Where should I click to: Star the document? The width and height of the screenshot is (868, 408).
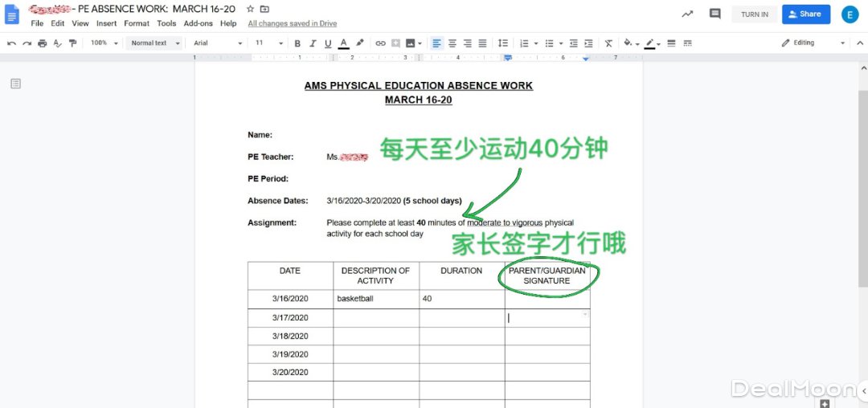pos(250,9)
